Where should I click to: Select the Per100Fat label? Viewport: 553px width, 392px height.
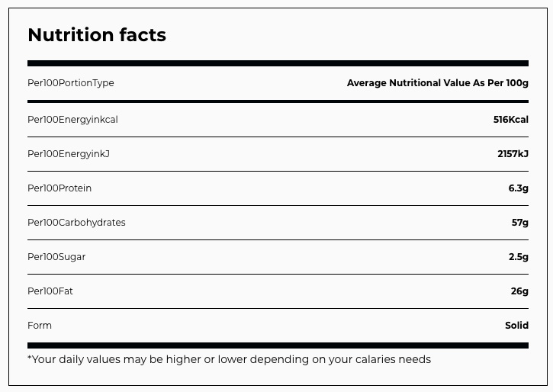pos(50,291)
